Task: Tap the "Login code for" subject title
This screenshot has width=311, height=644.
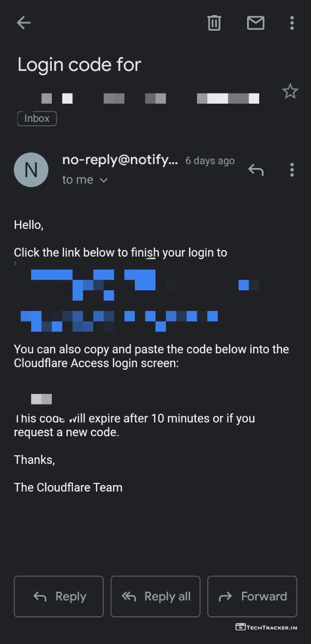Action: (79, 64)
